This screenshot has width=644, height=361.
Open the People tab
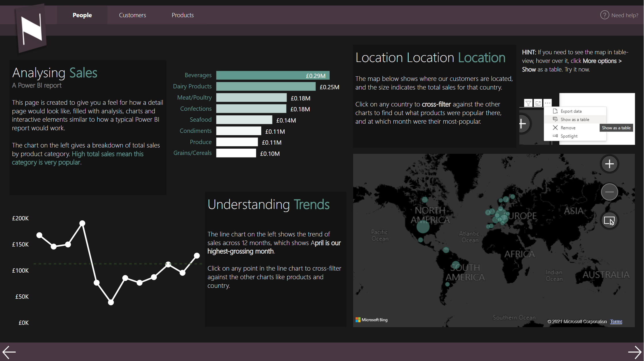(x=82, y=15)
